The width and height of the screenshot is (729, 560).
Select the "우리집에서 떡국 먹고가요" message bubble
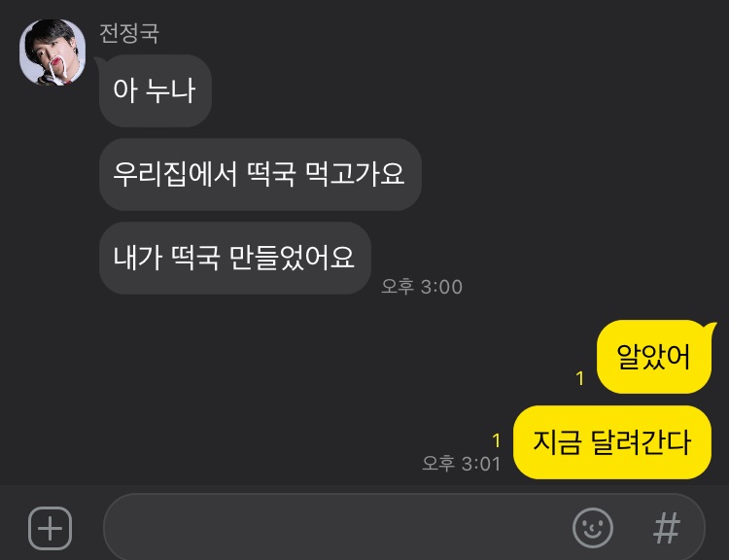(x=260, y=174)
